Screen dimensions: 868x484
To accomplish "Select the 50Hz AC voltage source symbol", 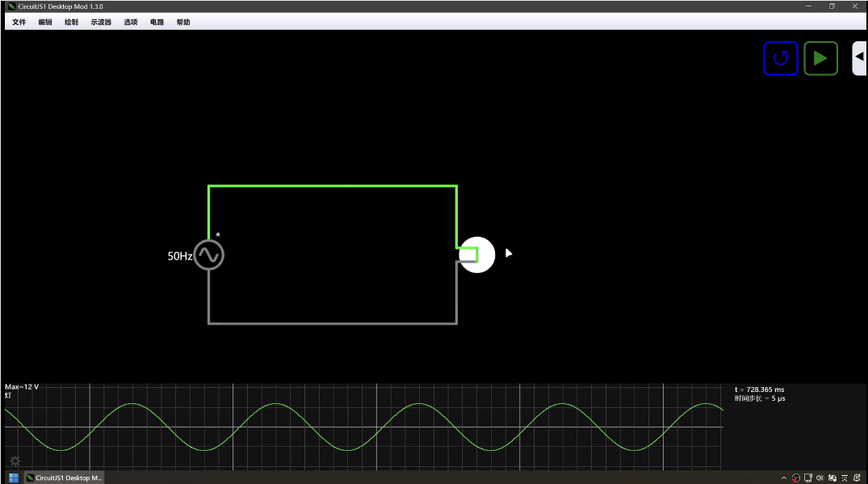I will pos(208,255).
